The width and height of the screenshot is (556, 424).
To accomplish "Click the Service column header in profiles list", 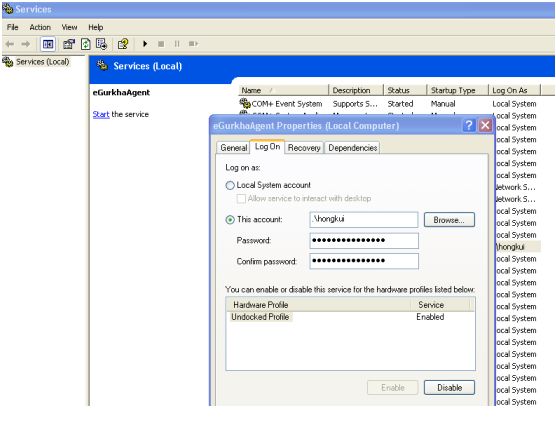I will [x=441, y=305].
